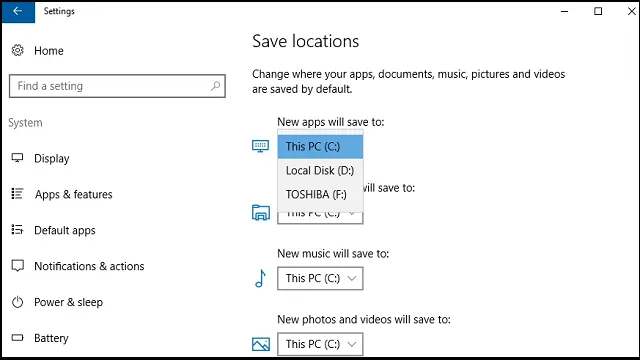Open Power & sleep settings
640x360 pixels.
(68, 302)
